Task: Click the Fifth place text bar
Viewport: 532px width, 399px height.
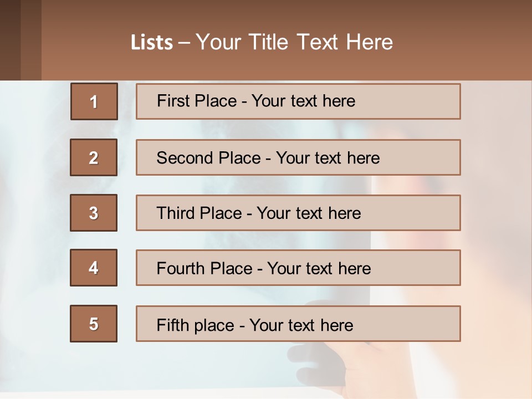Action: 298,324
